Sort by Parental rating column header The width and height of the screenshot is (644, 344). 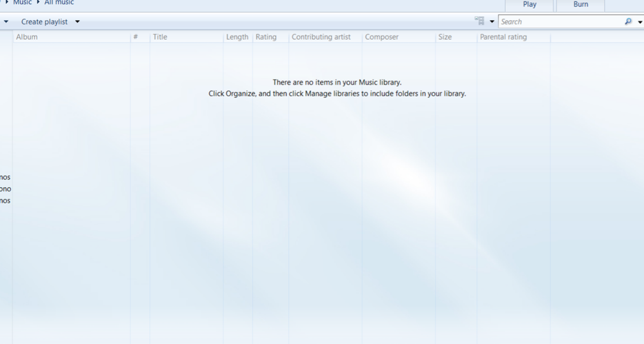pos(514,37)
